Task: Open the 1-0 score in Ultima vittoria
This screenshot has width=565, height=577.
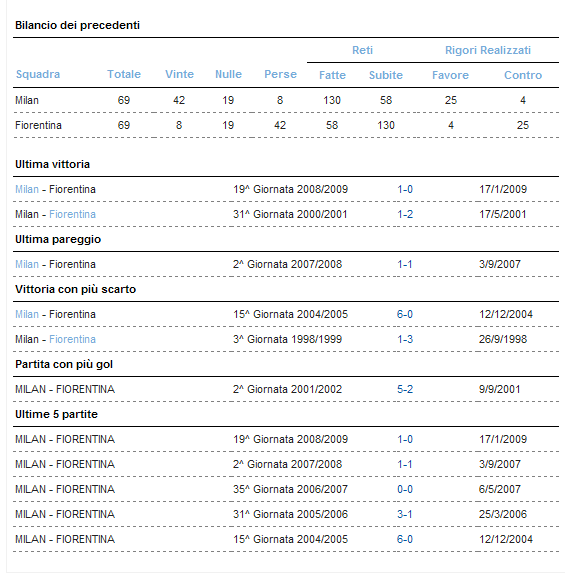Action: [x=405, y=189]
